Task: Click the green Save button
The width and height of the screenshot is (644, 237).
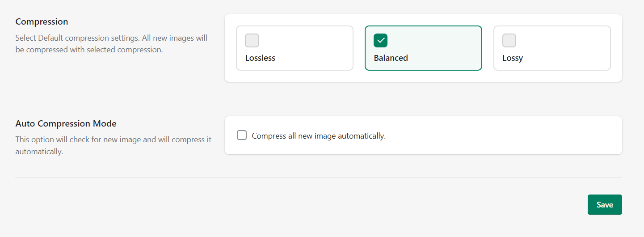Action: tap(605, 205)
